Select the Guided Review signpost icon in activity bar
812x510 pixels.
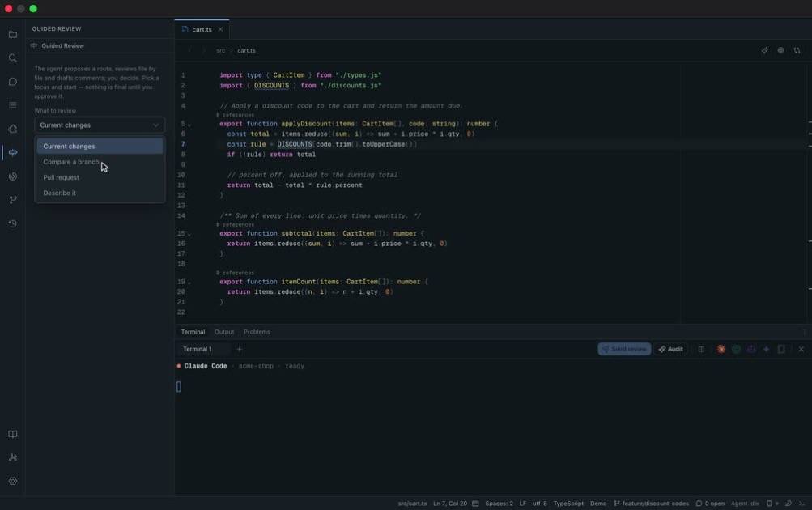13,153
